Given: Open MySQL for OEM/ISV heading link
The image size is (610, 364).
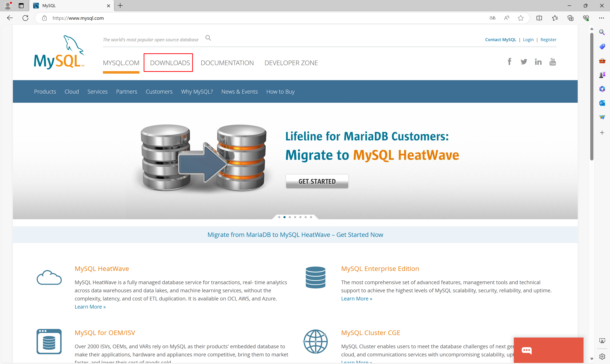Looking at the screenshot, I should (105, 333).
